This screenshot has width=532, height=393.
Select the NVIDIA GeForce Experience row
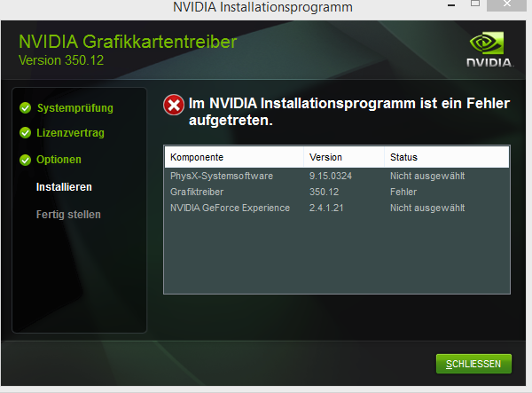click(x=337, y=208)
